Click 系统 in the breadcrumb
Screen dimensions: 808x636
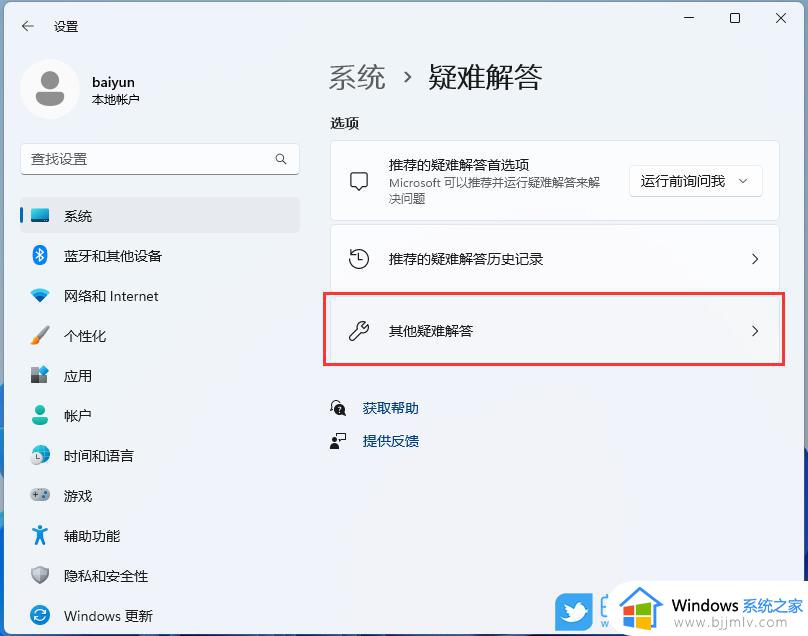coord(357,78)
